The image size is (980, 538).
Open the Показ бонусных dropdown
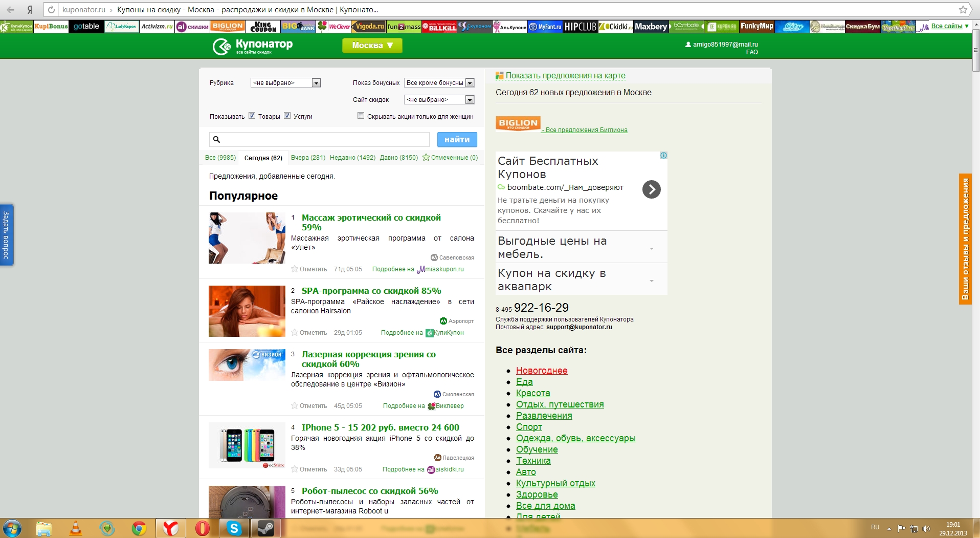(x=439, y=83)
